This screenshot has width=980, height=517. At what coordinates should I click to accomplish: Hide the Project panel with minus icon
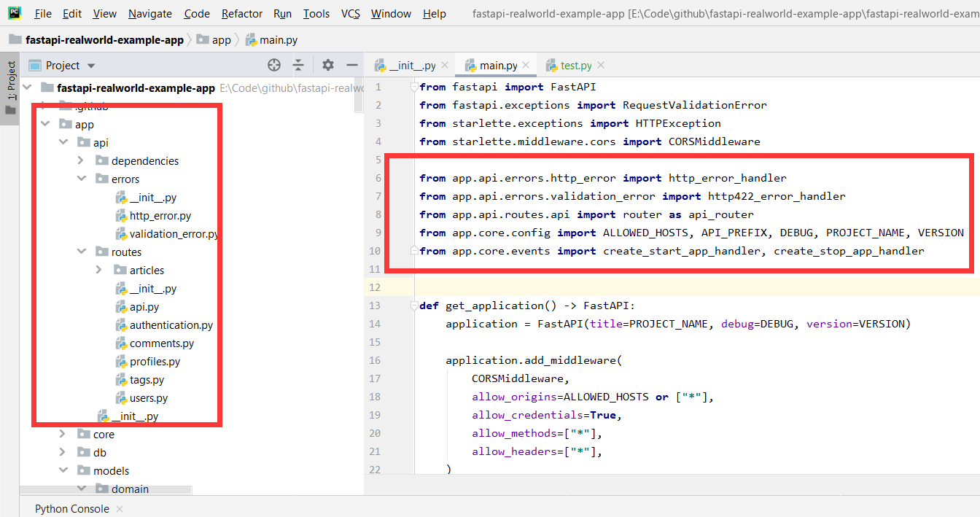point(351,65)
